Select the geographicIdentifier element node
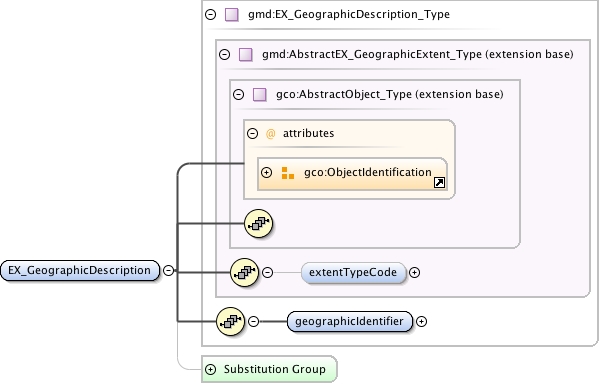This screenshot has width=600, height=386. (350, 321)
